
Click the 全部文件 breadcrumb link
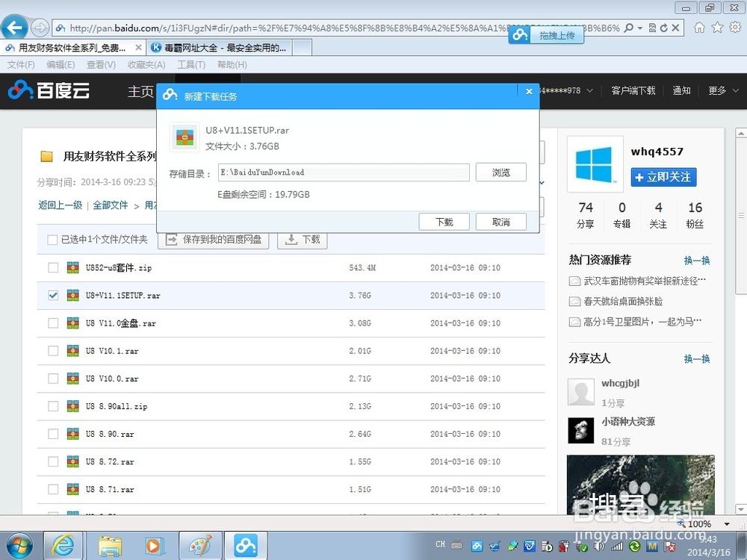pos(110,205)
